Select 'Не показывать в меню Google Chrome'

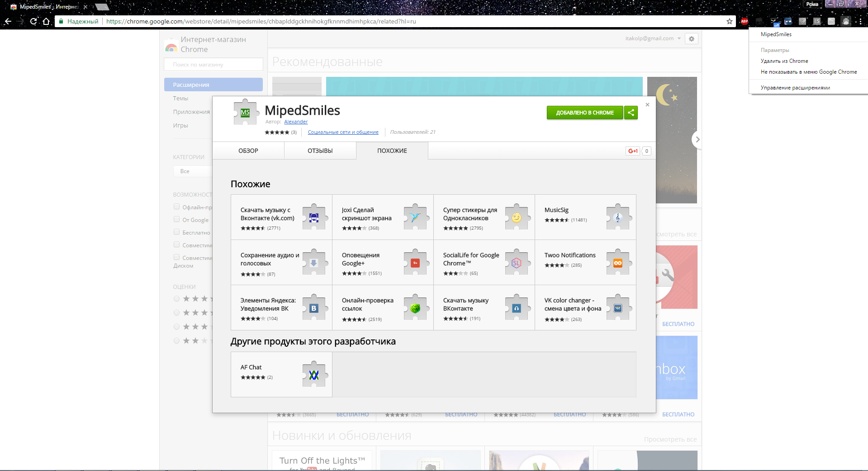[809, 72]
